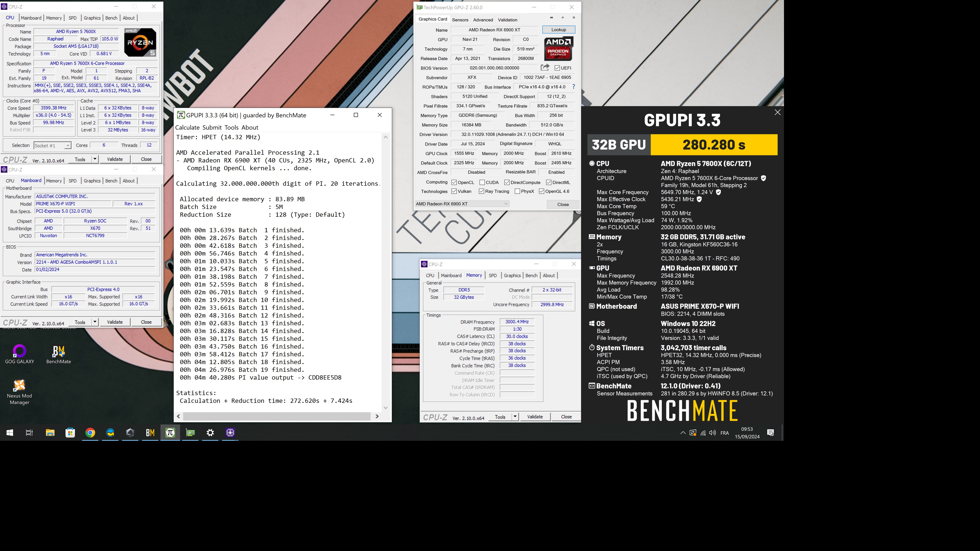Switch to the Validation tab in GPU-Z
Viewport: 980px width, 551px height.
click(508, 20)
